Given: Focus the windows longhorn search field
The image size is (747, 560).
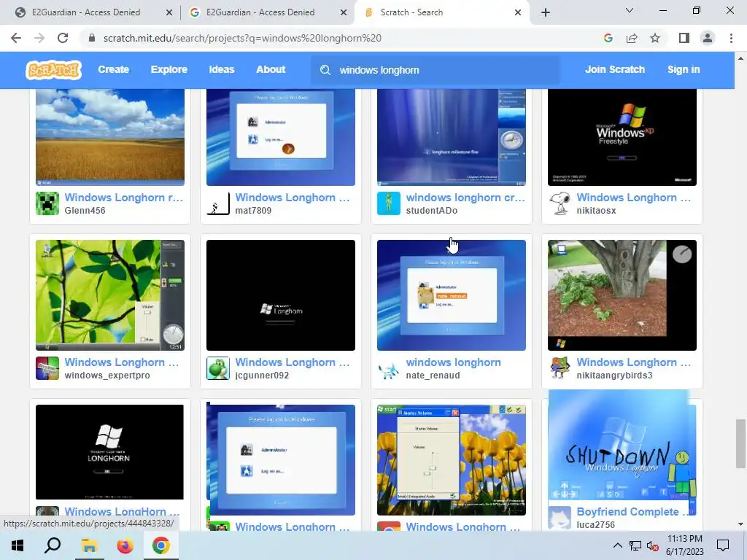Looking at the screenshot, I should [x=436, y=70].
